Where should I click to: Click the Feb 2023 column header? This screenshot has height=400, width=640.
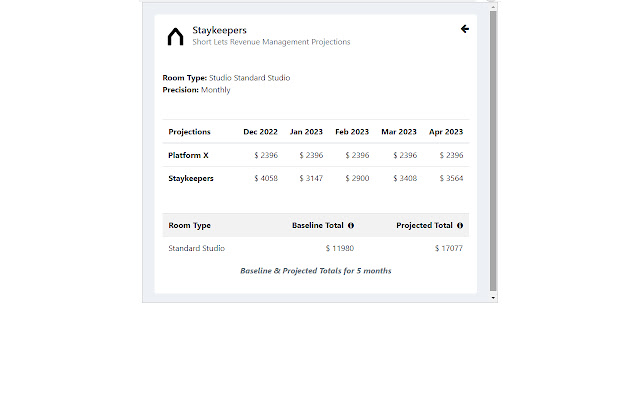[x=352, y=132]
